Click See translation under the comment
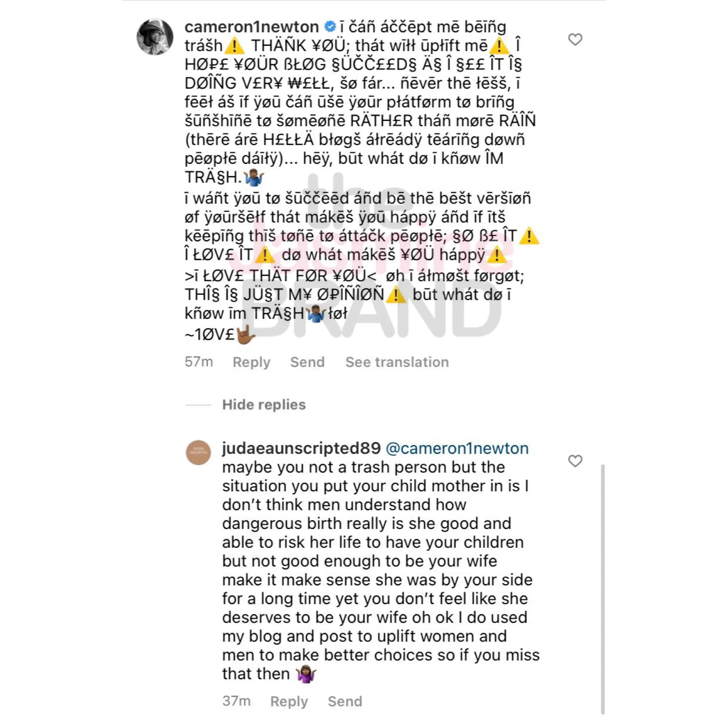The height and width of the screenshot is (728, 728). [397, 362]
